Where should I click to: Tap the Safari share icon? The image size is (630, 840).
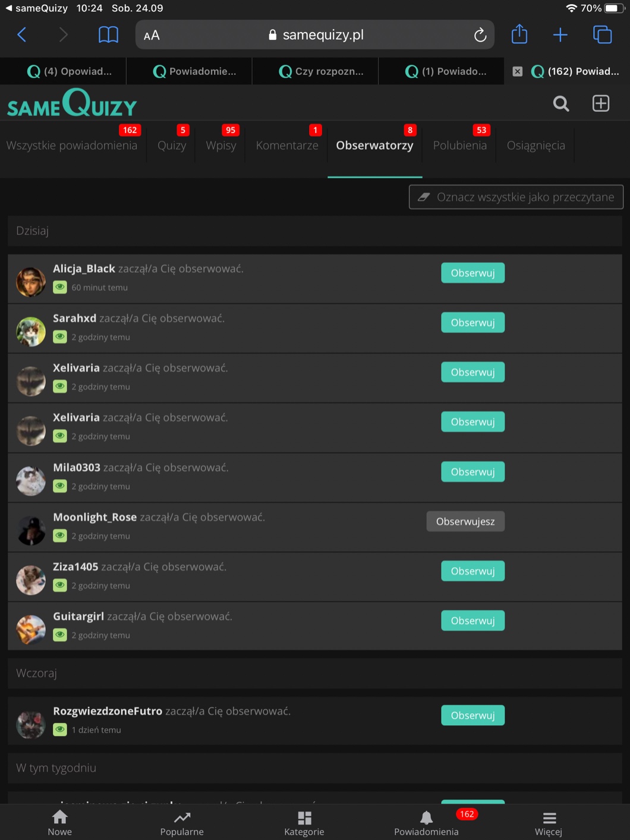[519, 34]
